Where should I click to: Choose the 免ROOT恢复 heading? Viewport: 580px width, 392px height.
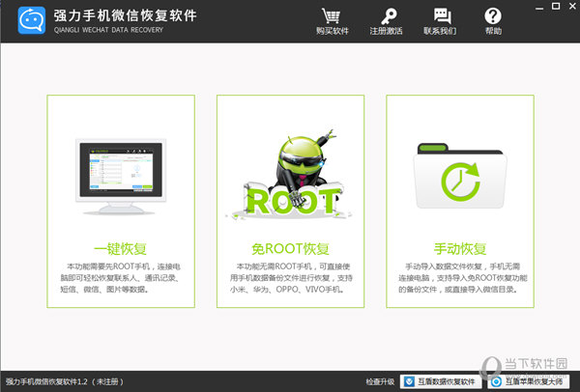[290, 249]
